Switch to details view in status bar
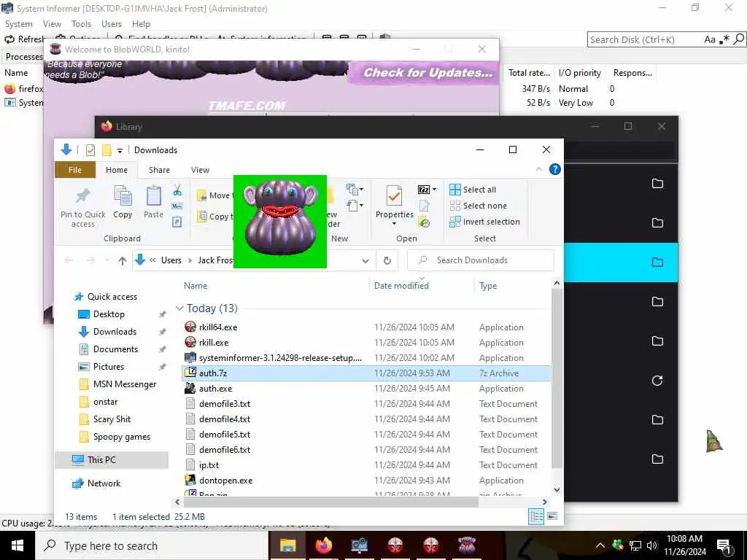 pos(536,517)
